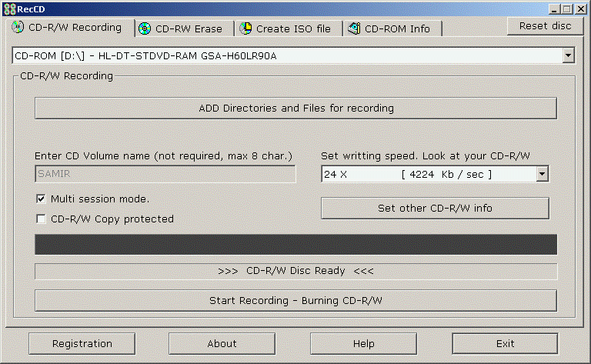Image resolution: width=591 pixels, height=364 pixels.
Task: Click the CD Volume name text field
Action: (x=165, y=174)
